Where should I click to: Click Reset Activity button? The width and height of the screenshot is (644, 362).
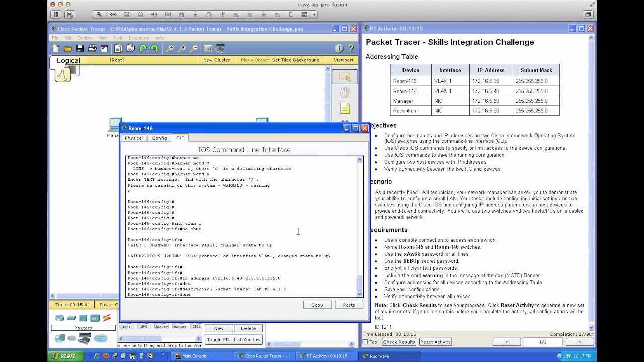435,342
